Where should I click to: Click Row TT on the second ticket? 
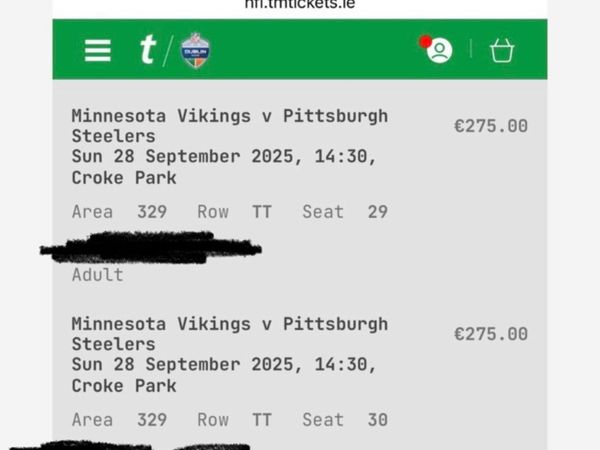coord(235,420)
